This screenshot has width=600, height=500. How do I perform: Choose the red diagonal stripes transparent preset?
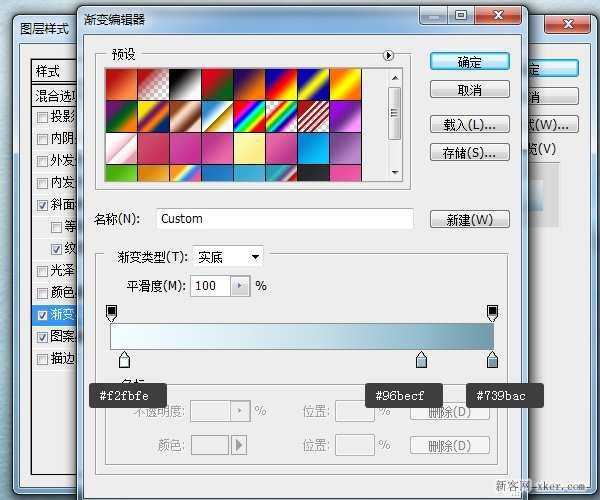[x=313, y=117]
